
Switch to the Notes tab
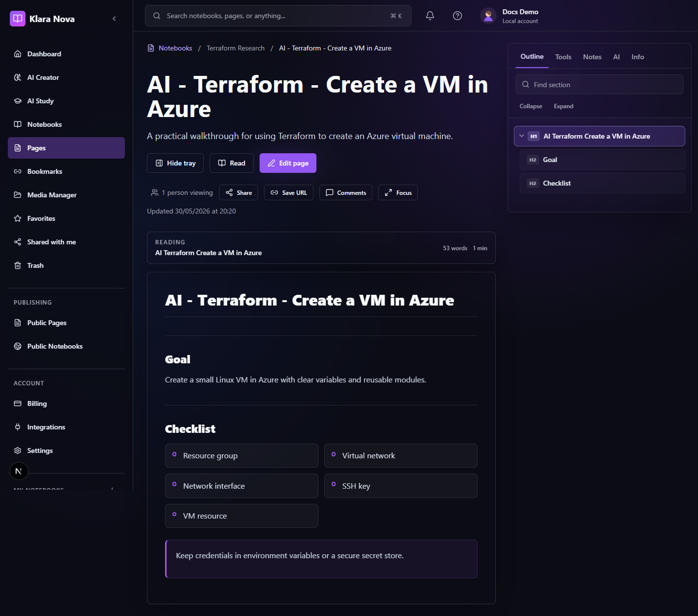click(592, 57)
